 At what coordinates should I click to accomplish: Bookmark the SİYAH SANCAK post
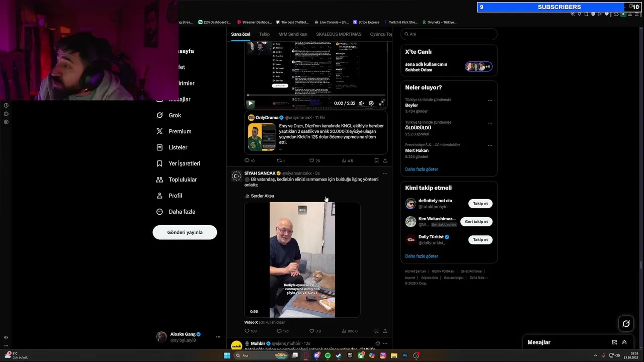point(376,331)
